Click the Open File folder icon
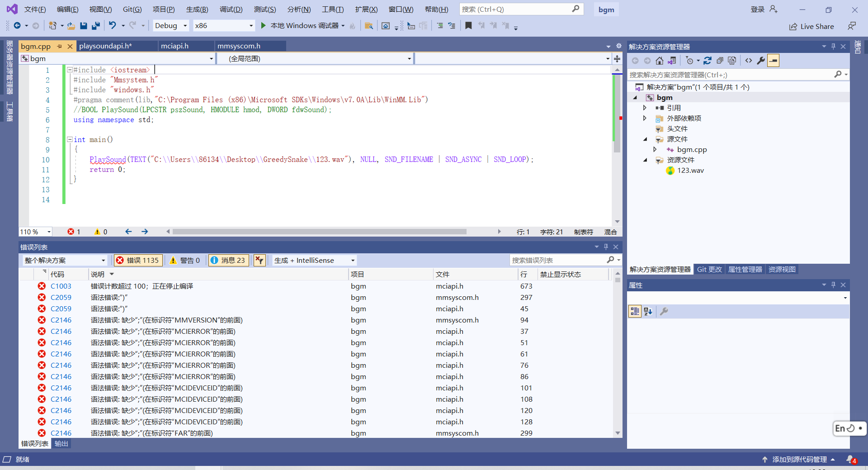Screen dimensions: 868x470 (71, 26)
